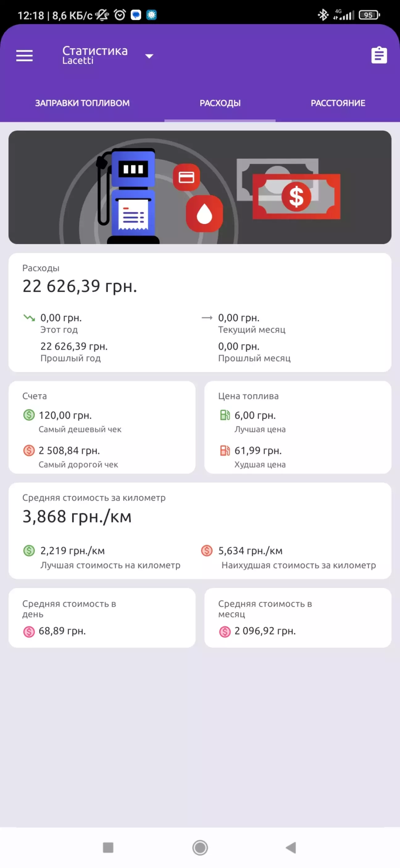Open the hamburger navigation menu
The height and width of the screenshot is (868, 400).
click(x=24, y=56)
